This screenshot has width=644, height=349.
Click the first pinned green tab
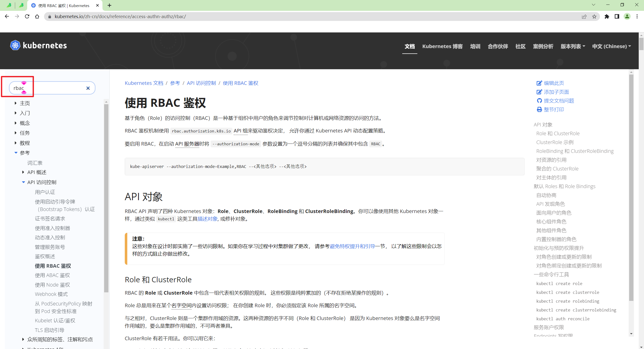[x=9, y=5]
